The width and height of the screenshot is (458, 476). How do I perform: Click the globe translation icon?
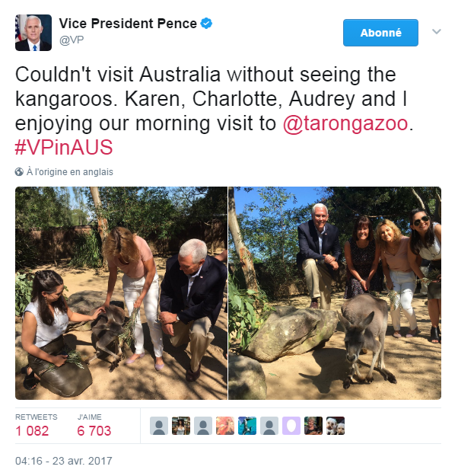tap(19, 172)
